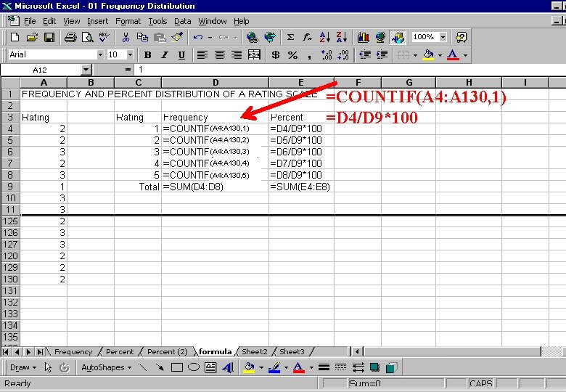Select the Oval shape tool
Screen dimensions: 566x392
coord(194,367)
